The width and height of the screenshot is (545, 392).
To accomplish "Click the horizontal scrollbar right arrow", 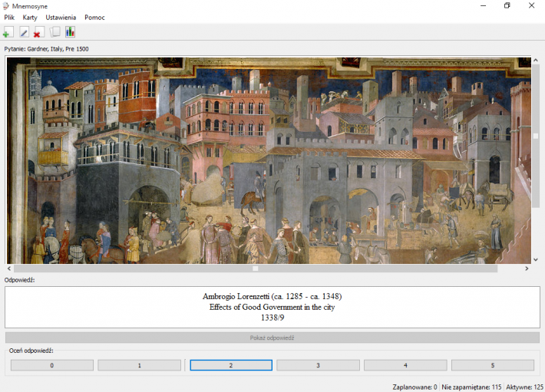I will coord(527,268).
